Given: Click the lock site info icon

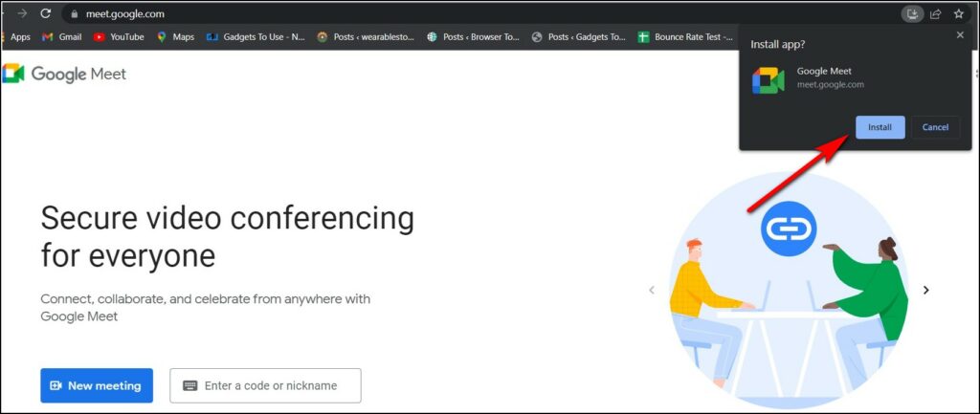Looking at the screenshot, I should click(x=75, y=13).
